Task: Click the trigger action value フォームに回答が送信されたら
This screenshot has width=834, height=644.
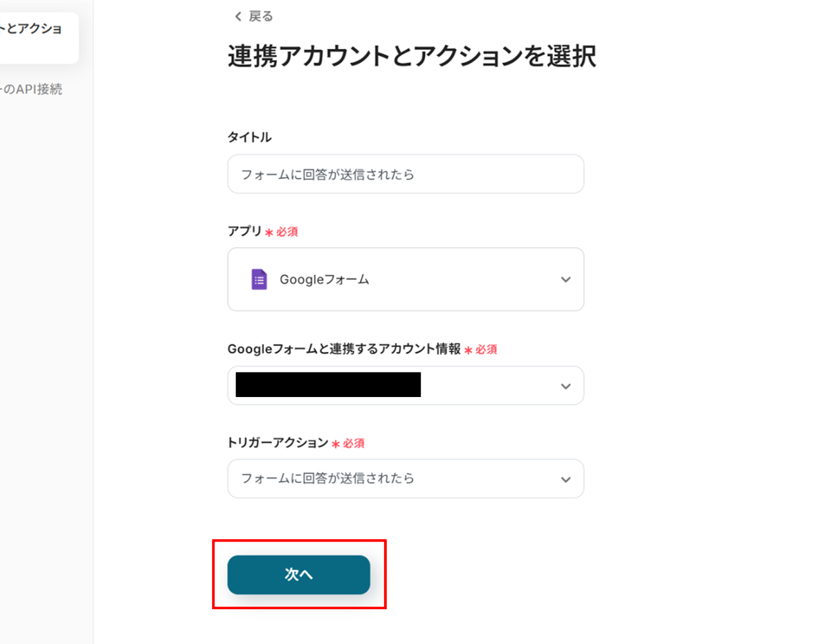Action: 327,478
